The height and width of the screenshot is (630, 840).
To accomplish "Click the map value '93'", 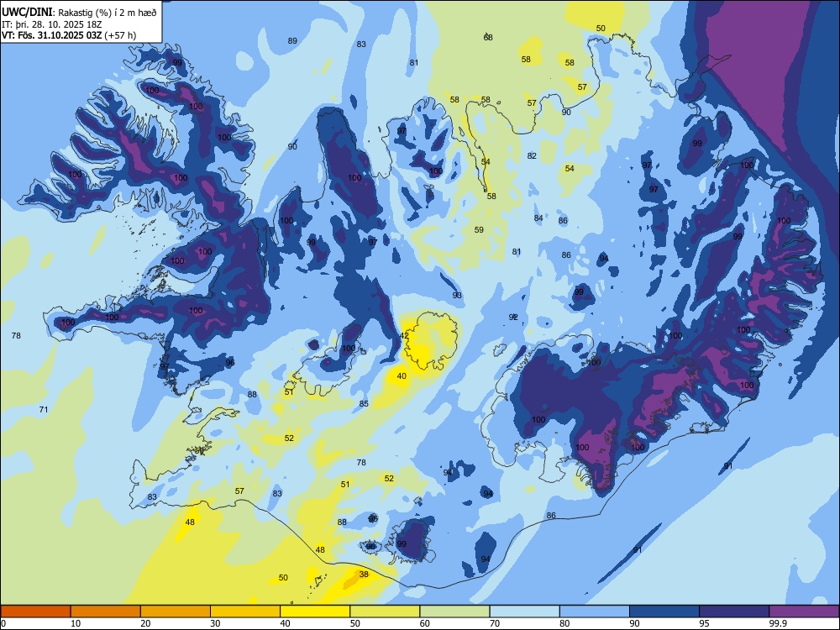I will 457,295.
